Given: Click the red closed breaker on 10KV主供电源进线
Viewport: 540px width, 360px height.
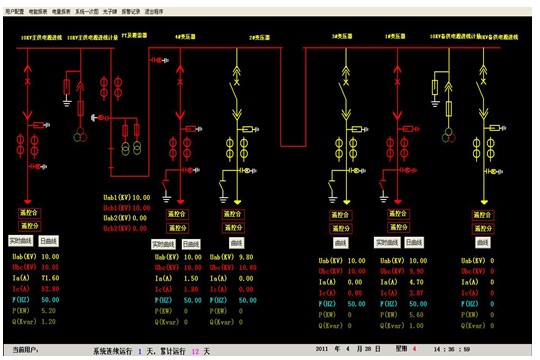Looking at the screenshot, I should pos(28,82).
